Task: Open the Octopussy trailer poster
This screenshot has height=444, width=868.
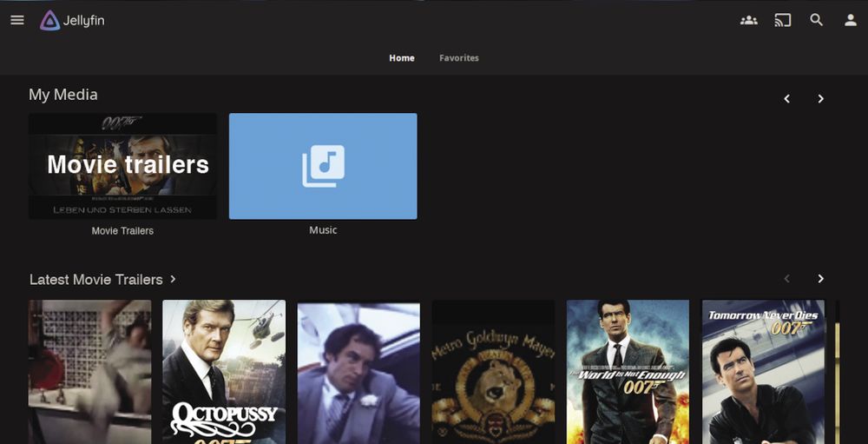Action: [x=224, y=372]
